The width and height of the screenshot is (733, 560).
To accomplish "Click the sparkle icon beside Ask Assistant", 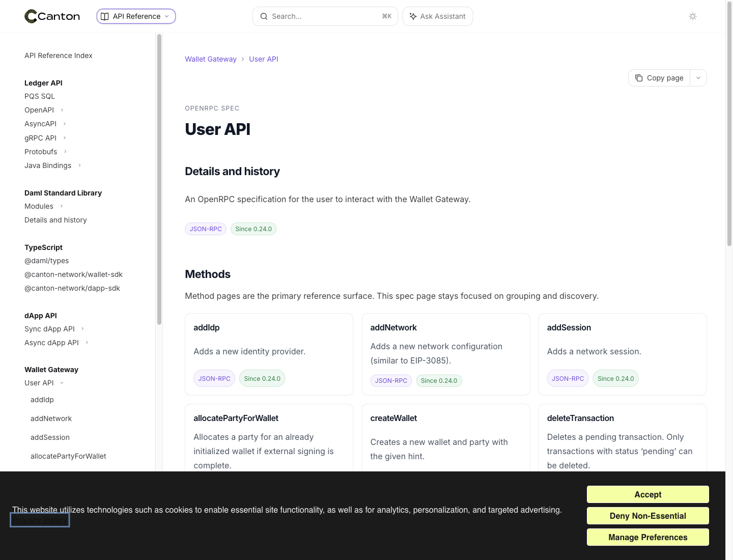I will click(413, 16).
